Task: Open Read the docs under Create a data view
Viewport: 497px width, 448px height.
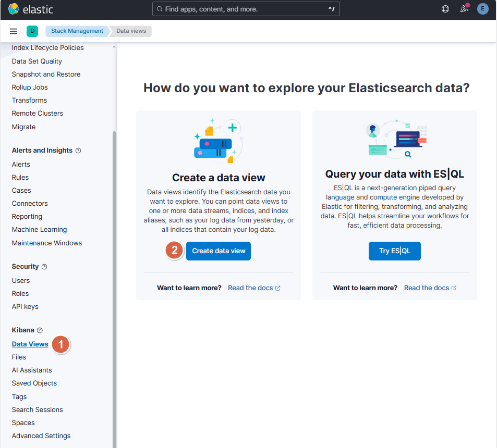Action: coord(254,288)
